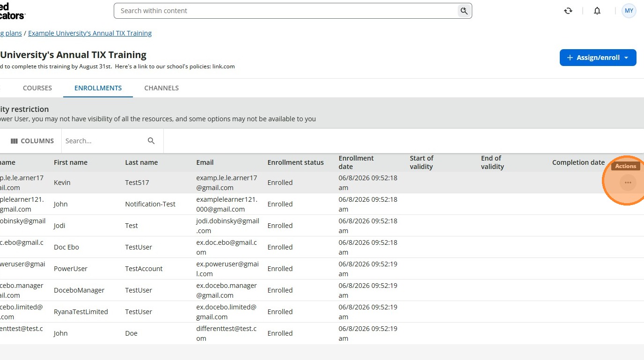Click Enrolled status in RyanaTestLimited row
This screenshot has width=644, height=360.
[x=280, y=312]
